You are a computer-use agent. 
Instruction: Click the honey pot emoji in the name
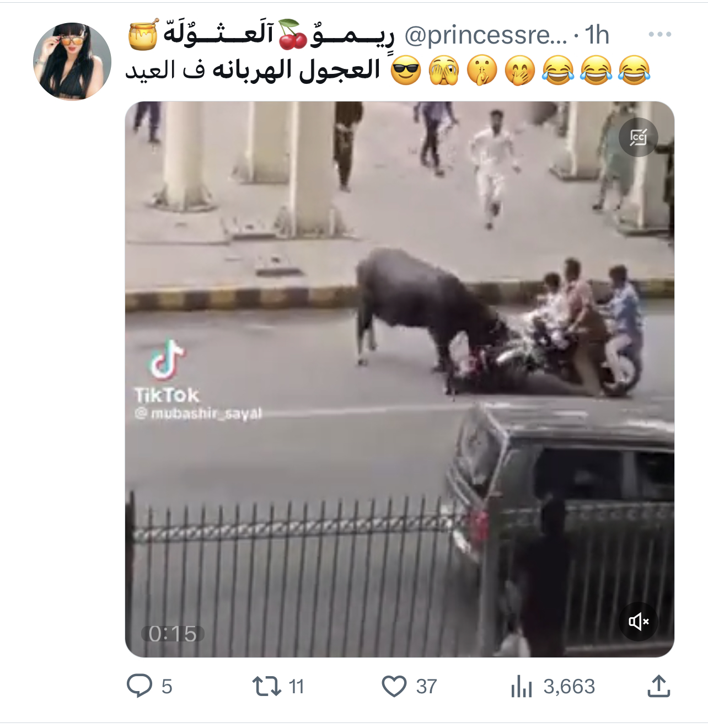tap(143, 34)
